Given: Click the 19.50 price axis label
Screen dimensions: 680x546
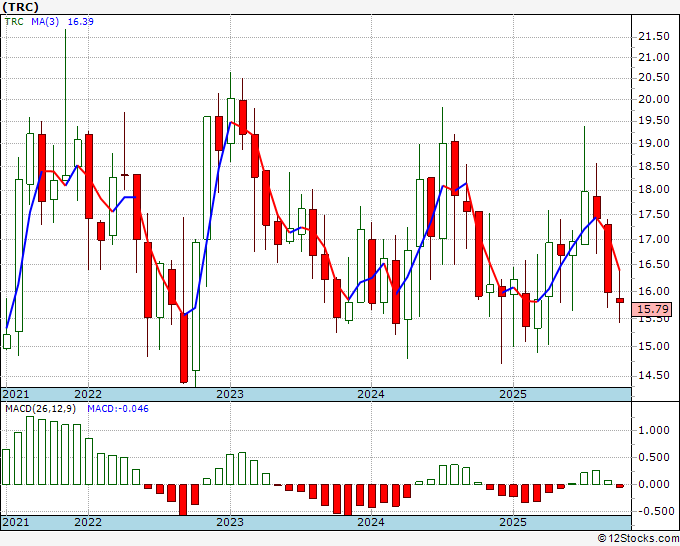Looking at the screenshot, I should tap(654, 121).
